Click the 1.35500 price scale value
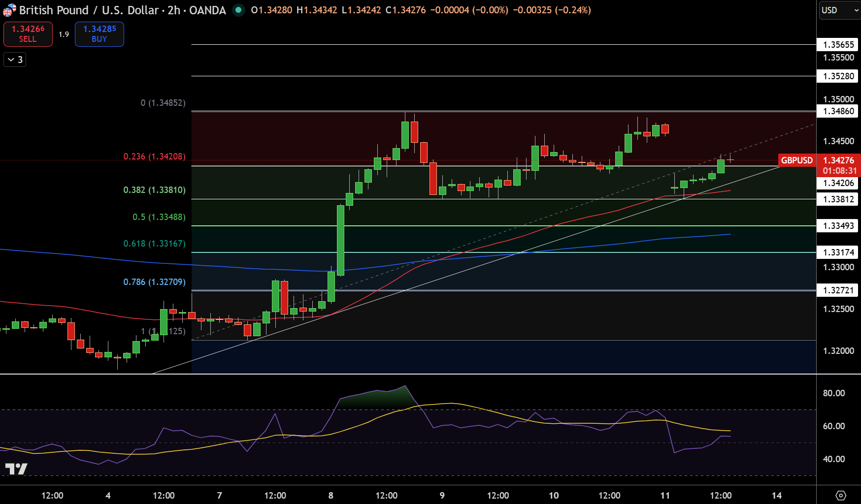This screenshot has height=504, width=861. [x=838, y=58]
